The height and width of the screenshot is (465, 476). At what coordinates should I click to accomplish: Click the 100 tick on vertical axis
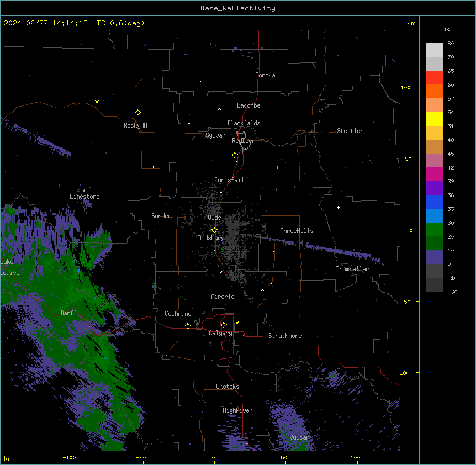pyautogui.click(x=405, y=88)
